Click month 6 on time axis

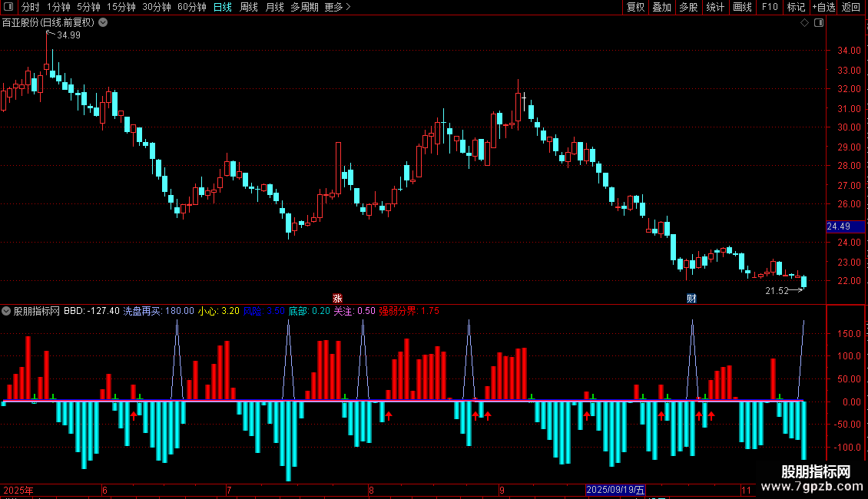point(104,490)
